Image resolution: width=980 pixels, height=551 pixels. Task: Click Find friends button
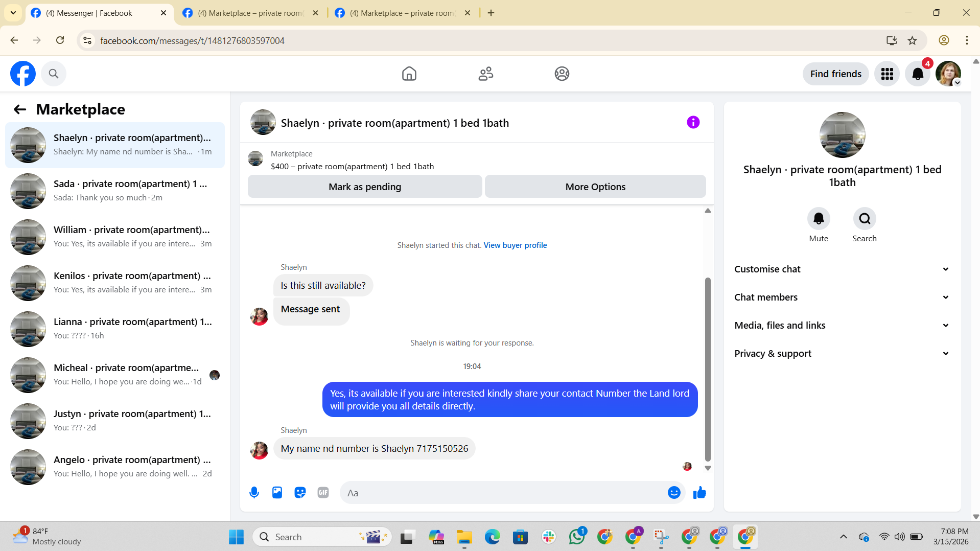click(x=835, y=74)
